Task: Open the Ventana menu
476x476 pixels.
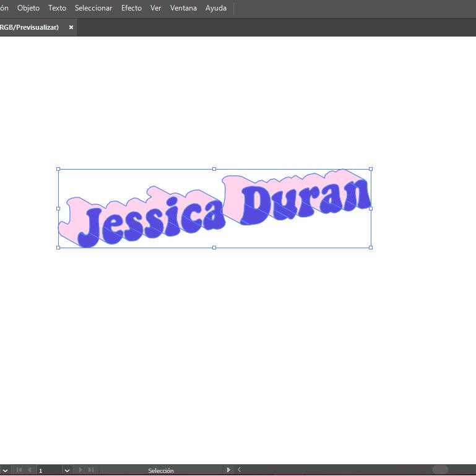Action: coord(183,8)
